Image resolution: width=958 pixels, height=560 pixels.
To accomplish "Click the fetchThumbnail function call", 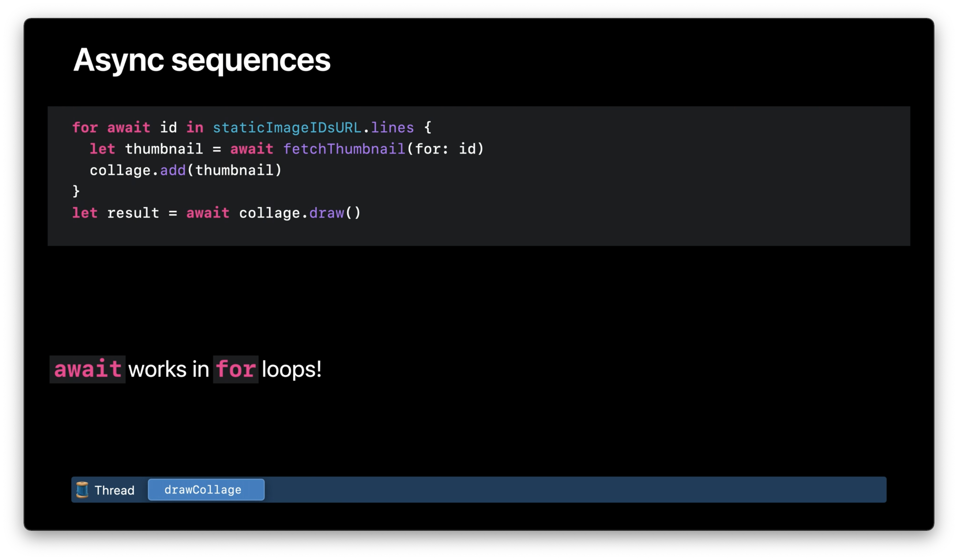I will tap(344, 149).
